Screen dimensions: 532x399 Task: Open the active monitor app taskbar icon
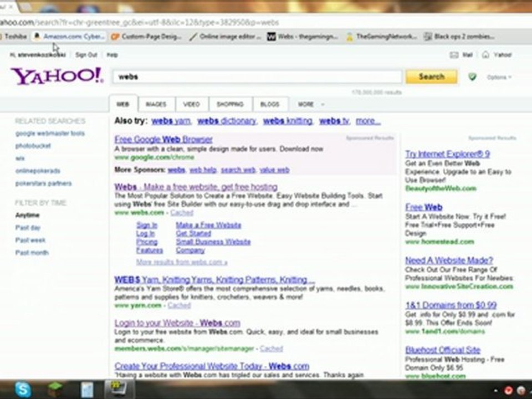pos(119,389)
